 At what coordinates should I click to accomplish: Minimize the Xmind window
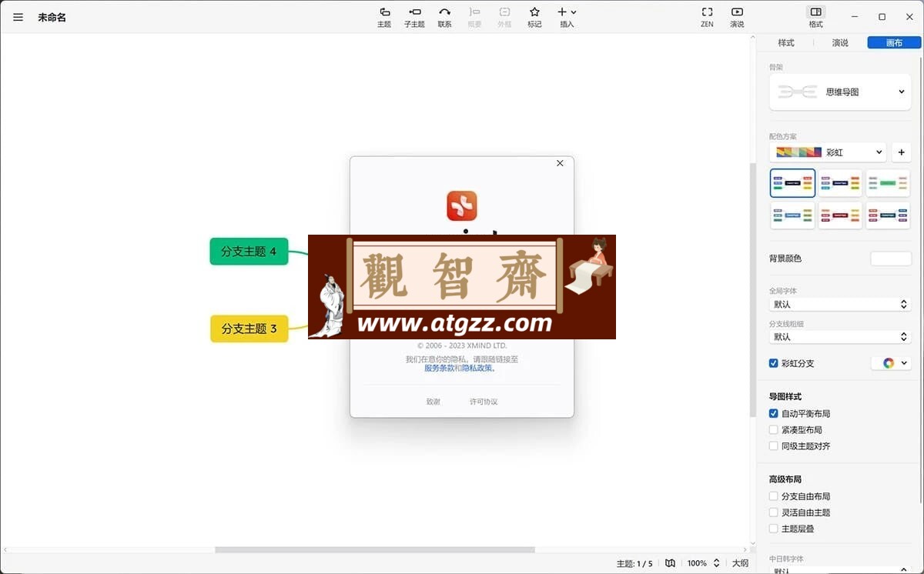pos(855,17)
